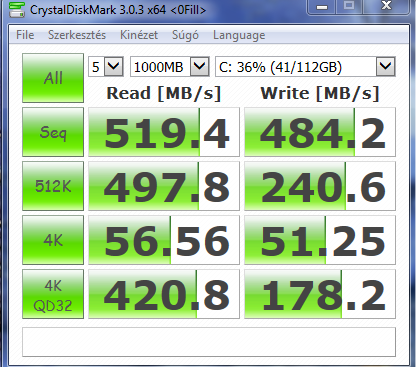Image resolution: width=416 pixels, height=367 pixels.
Task: Start the 4K QD32 benchmark test
Action: tap(53, 294)
